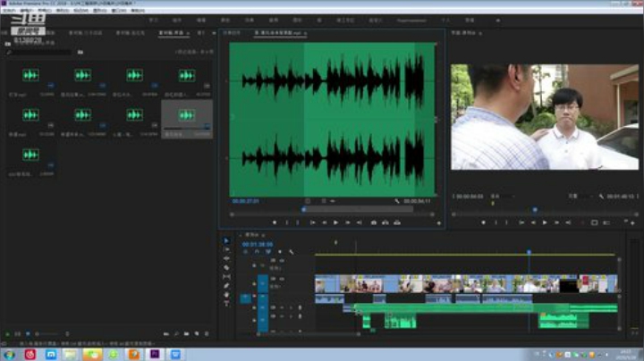
Task: Play the clip in the Source monitor
Action: (x=335, y=222)
